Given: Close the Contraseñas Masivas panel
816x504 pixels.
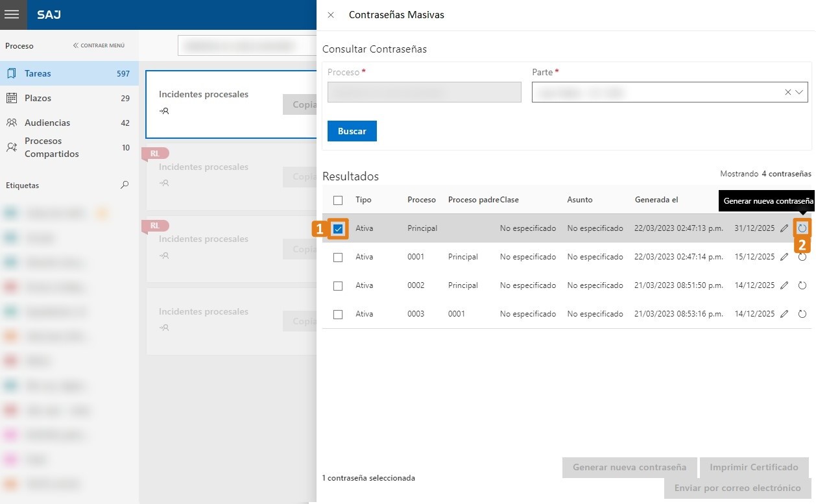Looking at the screenshot, I should click(331, 15).
